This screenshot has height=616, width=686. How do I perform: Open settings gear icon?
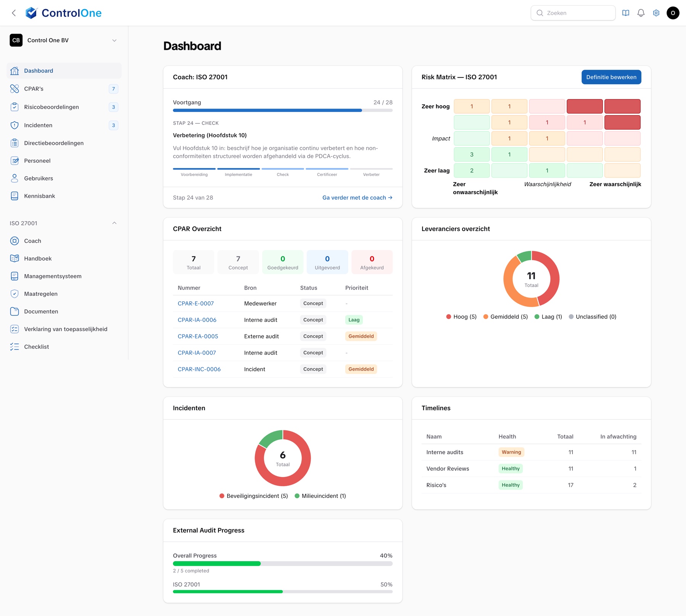click(656, 13)
